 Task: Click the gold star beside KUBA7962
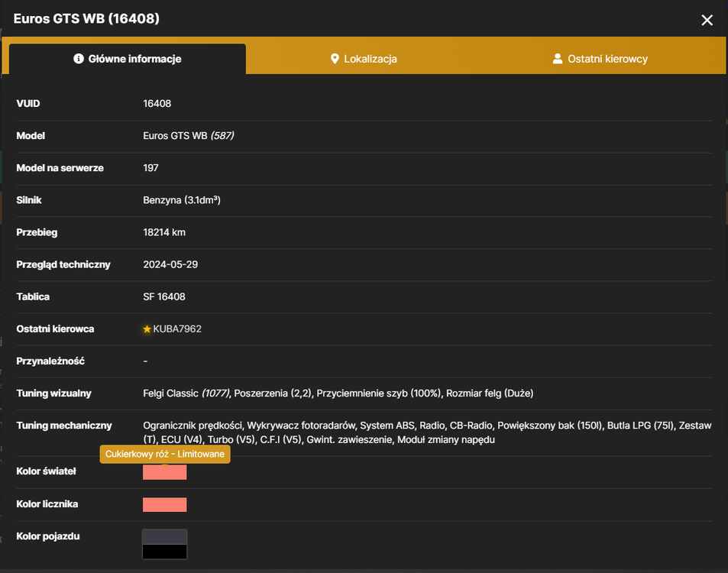tap(147, 329)
